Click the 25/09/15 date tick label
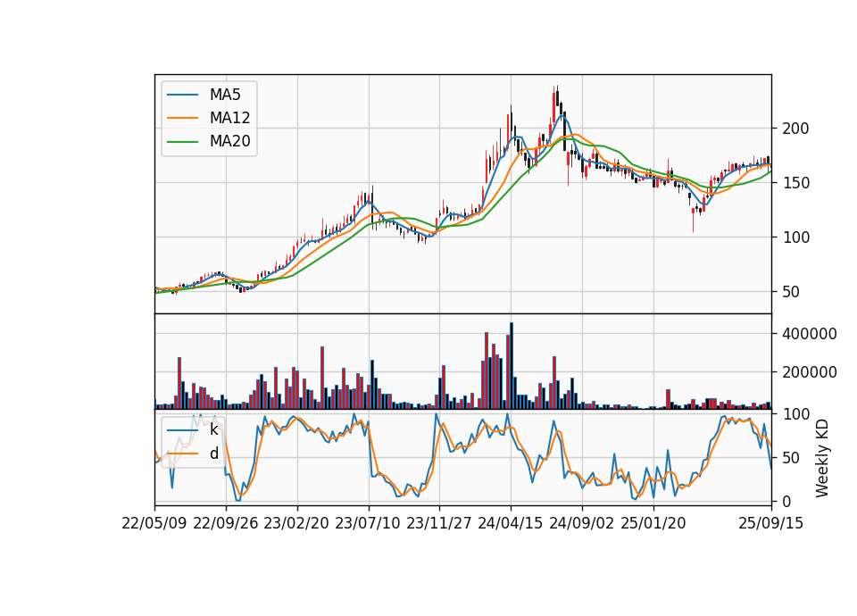 [771, 523]
